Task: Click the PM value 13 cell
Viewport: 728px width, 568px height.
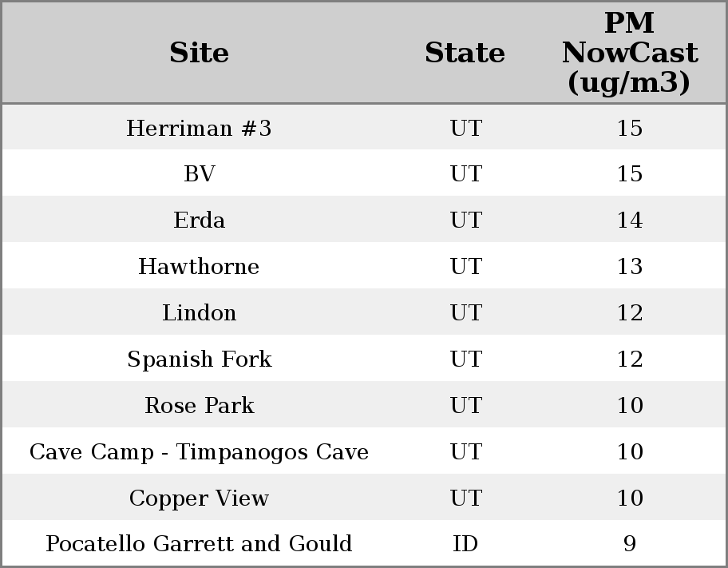Action: coord(629,267)
